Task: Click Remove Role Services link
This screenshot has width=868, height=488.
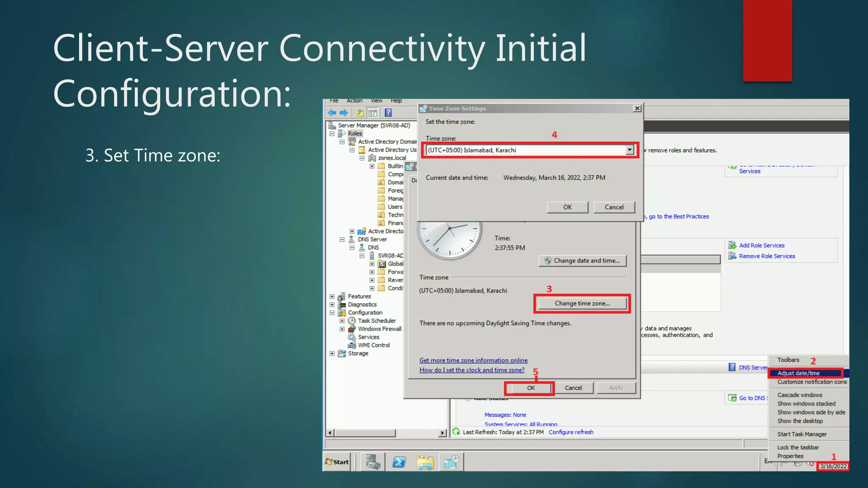Action: click(x=767, y=256)
